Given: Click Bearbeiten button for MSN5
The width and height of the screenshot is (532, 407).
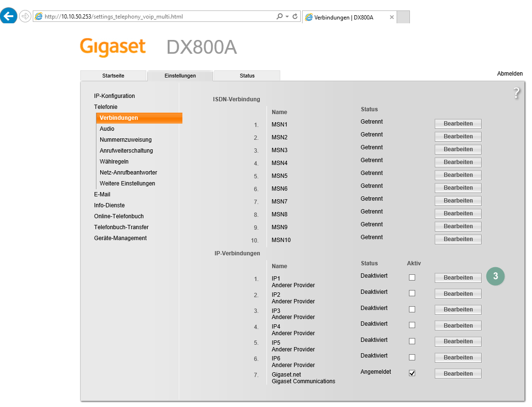Looking at the screenshot, I should (x=458, y=175).
